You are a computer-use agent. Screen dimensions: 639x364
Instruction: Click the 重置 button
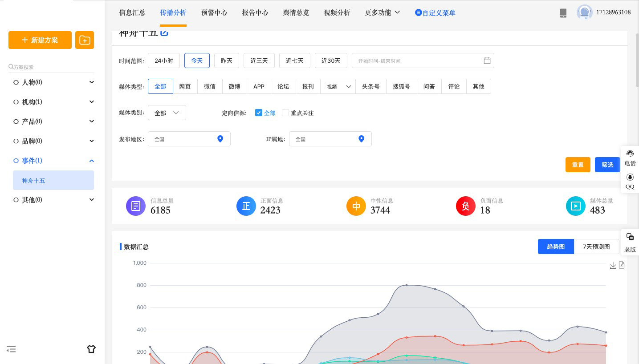pos(578,165)
